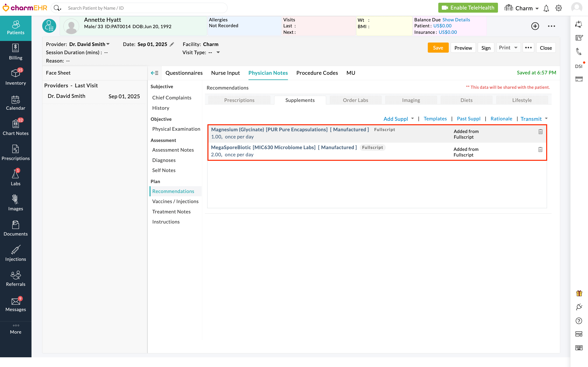Select Diagnoses in the Assessment section
The width and height of the screenshot is (588, 367).
click(164, 160)
